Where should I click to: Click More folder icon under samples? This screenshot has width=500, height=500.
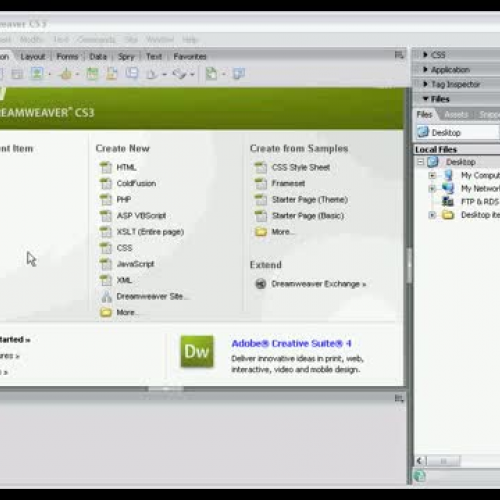pyautogui.click(x=261, y=232)
